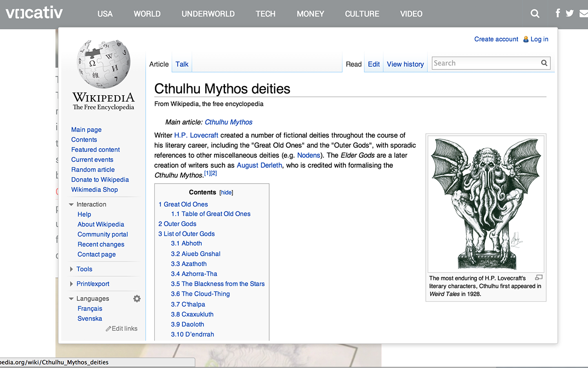
Task: Click the Vocativ logo in header
Action: pos(34,13)
